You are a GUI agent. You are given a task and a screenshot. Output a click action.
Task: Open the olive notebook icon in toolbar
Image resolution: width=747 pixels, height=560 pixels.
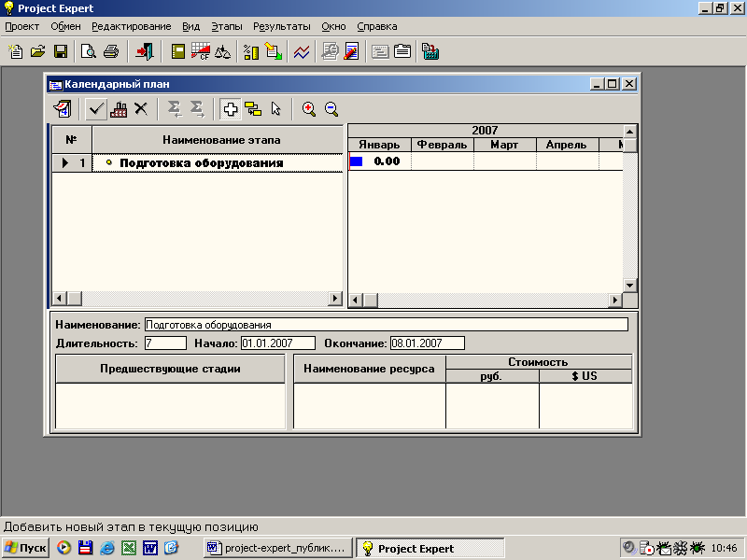point(178,51)
